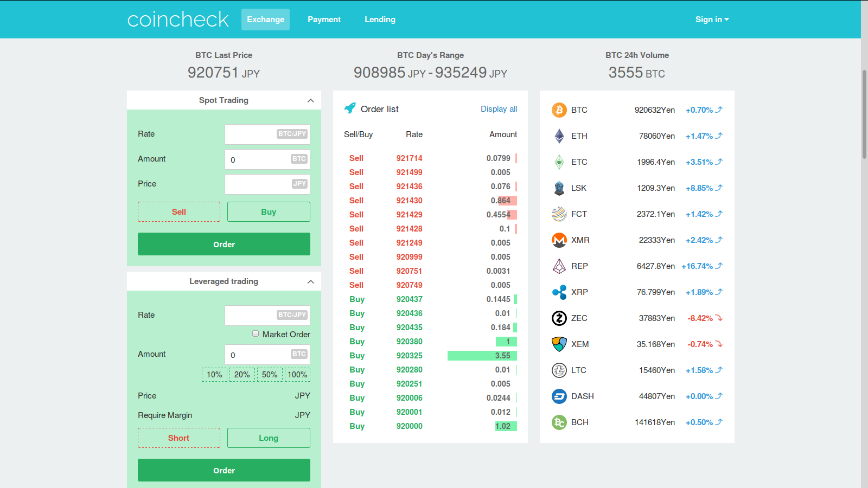
Task: Click the Litecoin LTC coin icon
Action: click(559, 370)
